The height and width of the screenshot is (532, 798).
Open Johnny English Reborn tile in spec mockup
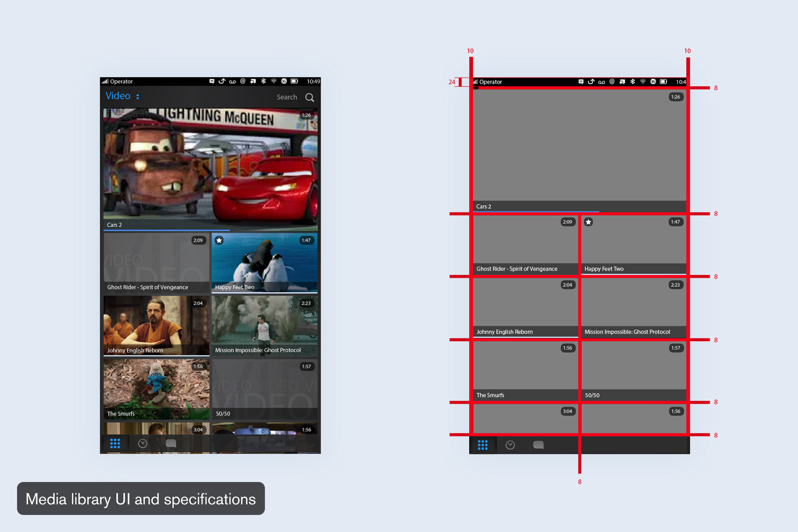pos(525,307)
